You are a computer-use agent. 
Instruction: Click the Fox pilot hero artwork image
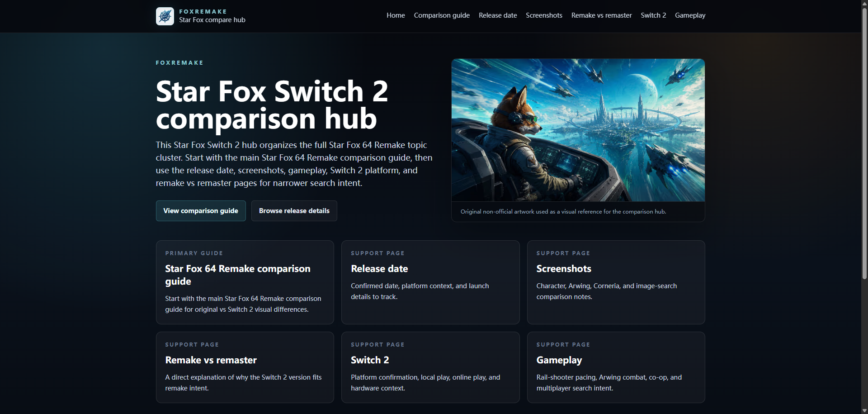[x=578, y=130]
